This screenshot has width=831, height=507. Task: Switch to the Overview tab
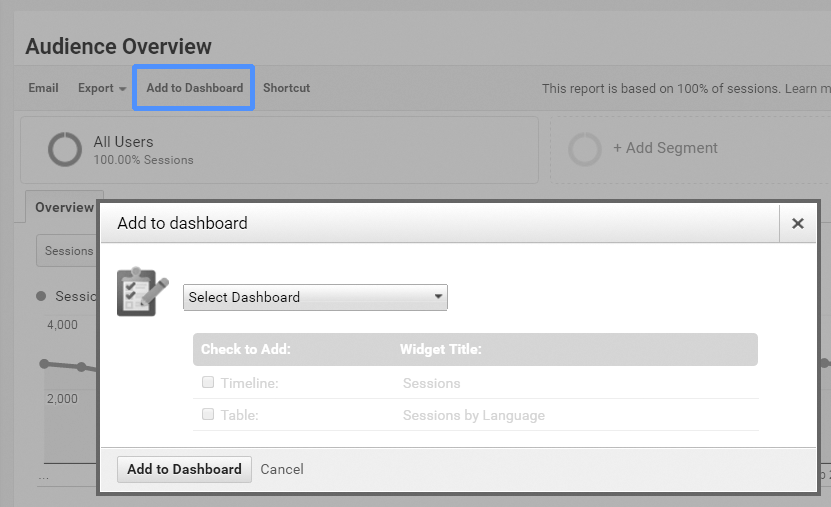tap(64, 207)
